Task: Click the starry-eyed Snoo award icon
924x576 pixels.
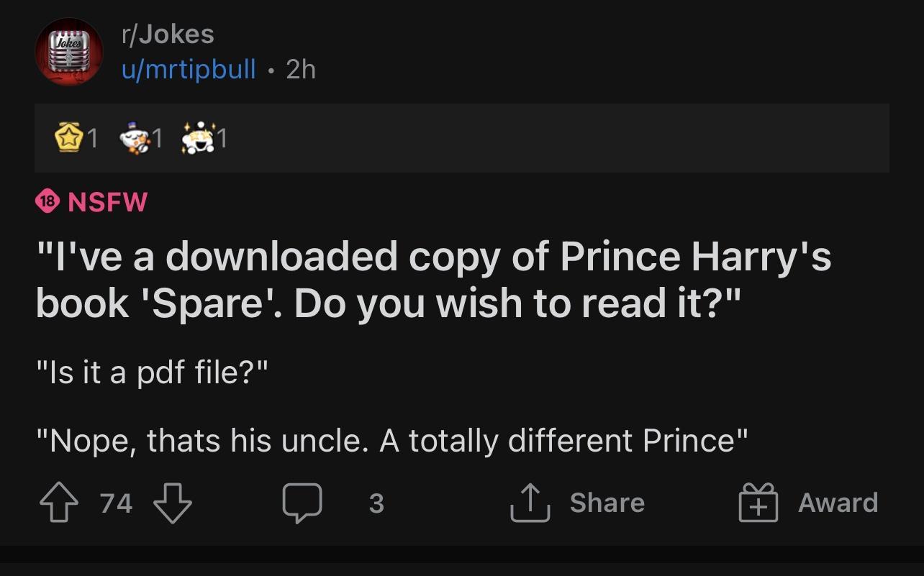Action: [x=196, y=138]
